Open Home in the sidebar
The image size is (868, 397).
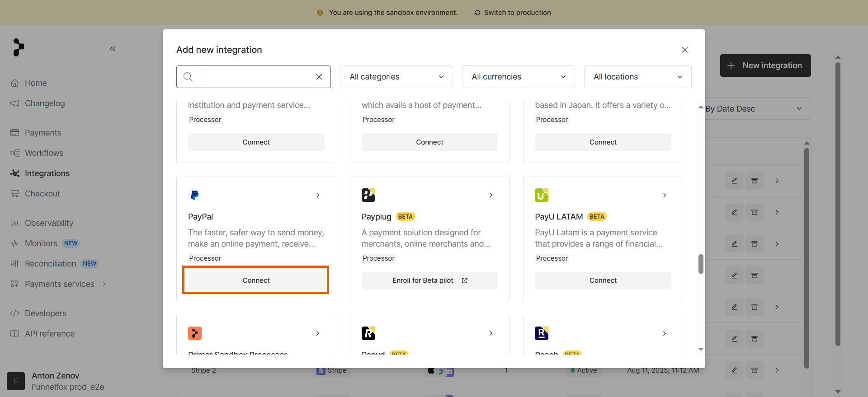click(36, 83)
